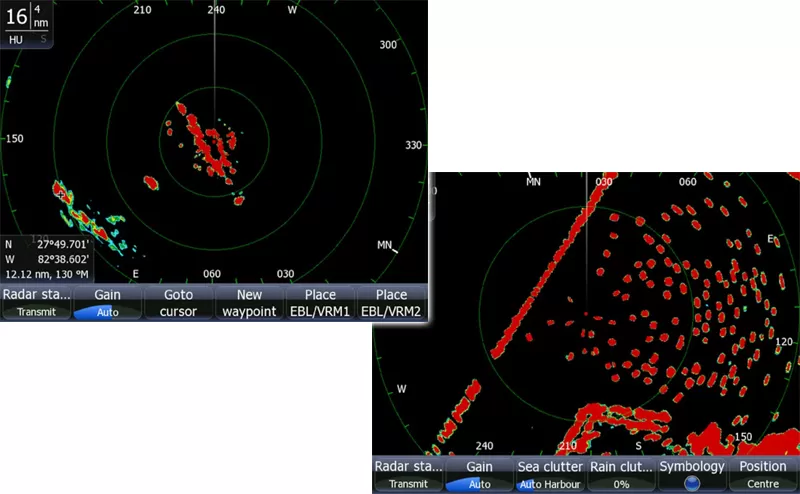Open Position Centre option
The width and height of the screenshot is (800, 494).
(x=763, y=475)
